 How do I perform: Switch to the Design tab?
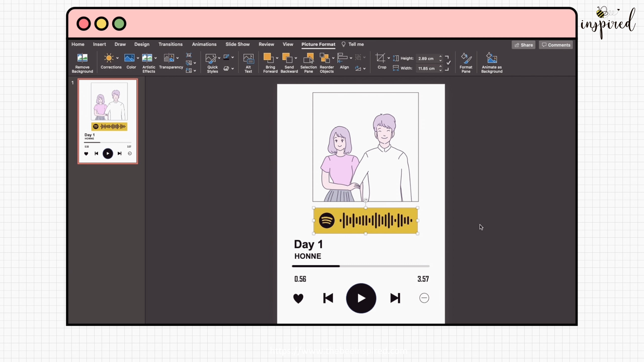[x=142, y=44]
